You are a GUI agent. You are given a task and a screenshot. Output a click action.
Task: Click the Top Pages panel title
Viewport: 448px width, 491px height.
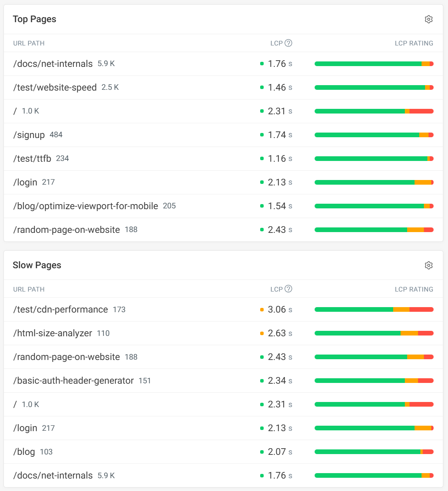(35, 19)
